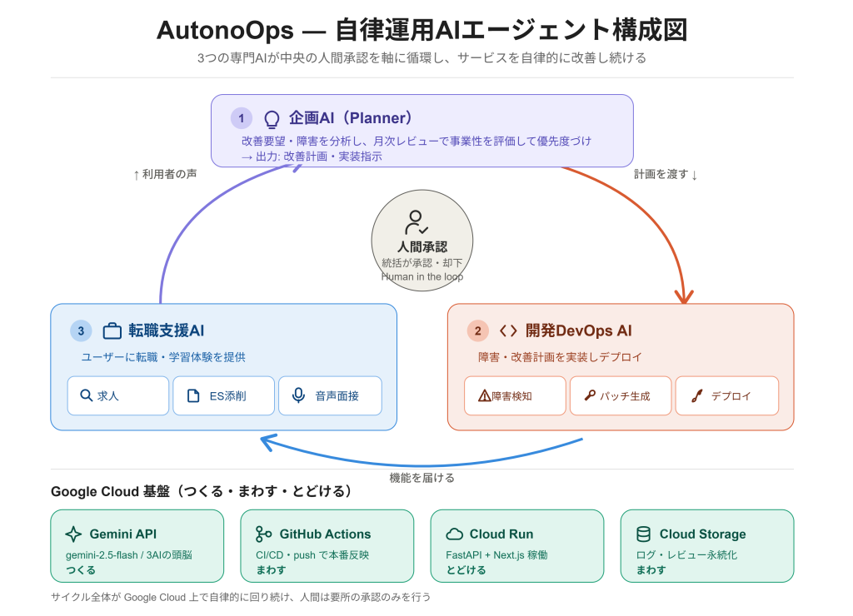This screenshot has width=853, height=616.
Task: Click the person-check icon in 人間承認 circle
Action: point(417,222)
